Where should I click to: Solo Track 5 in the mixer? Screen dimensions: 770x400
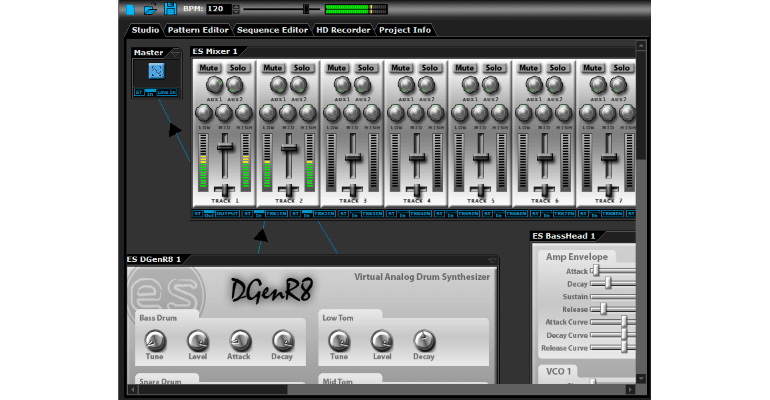pyautogui.click(x=494, y=68)
